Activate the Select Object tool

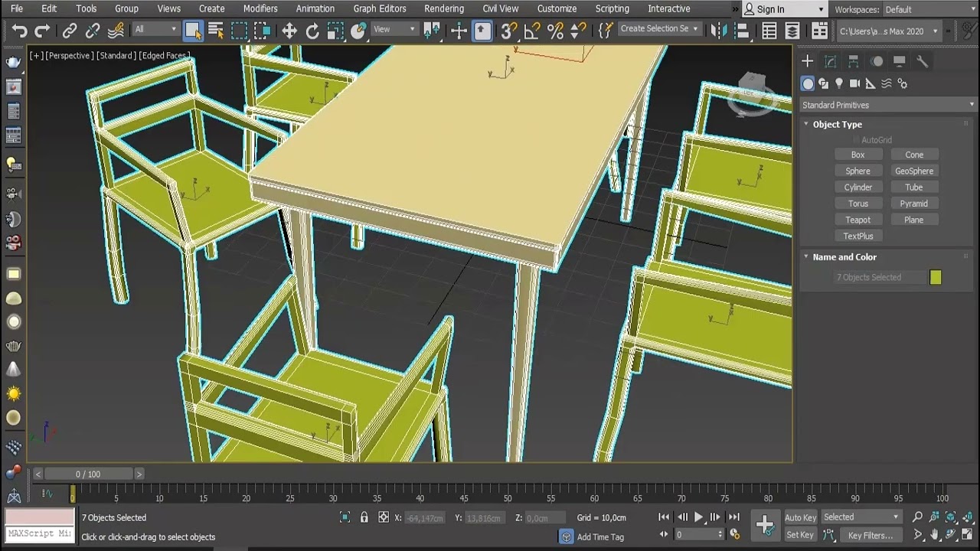193,31
